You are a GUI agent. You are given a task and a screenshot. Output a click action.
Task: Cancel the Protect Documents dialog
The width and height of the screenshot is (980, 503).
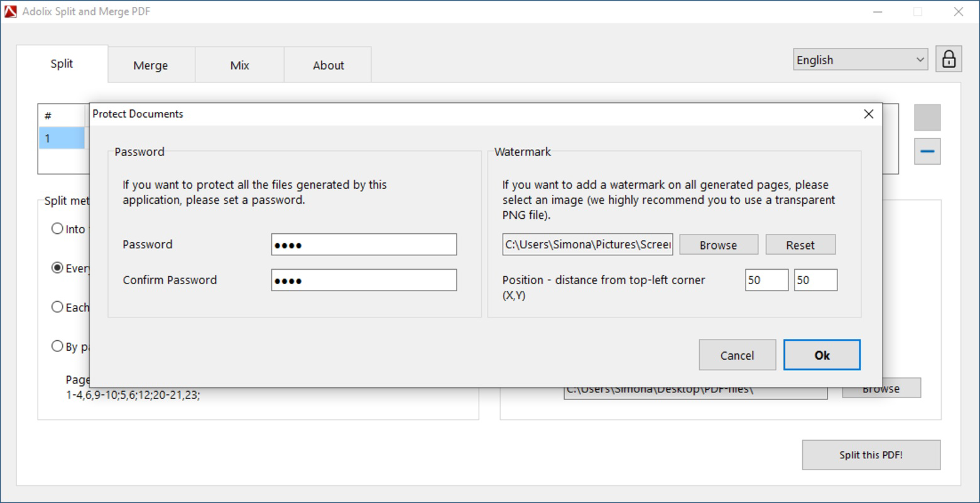tap(737, 355)
